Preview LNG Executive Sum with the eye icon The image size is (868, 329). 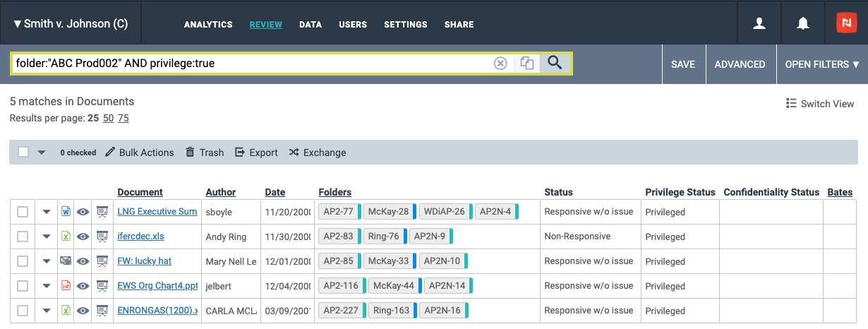(83, 211)
